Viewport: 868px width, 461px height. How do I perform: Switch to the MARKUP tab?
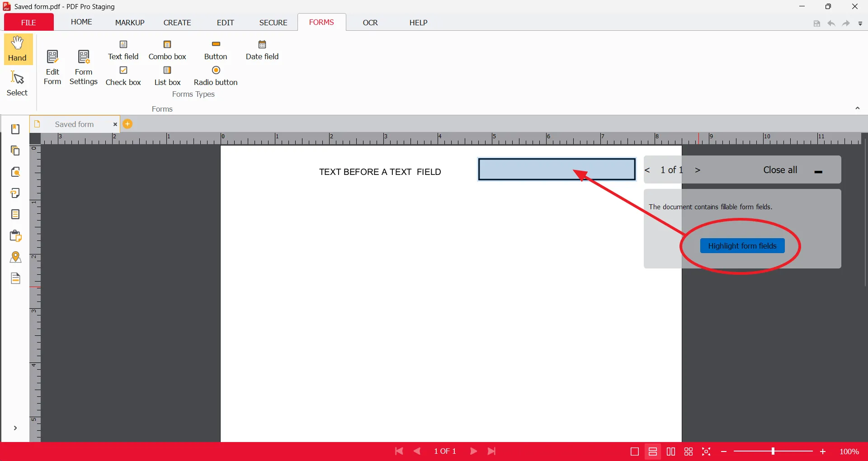pos(130,23)
